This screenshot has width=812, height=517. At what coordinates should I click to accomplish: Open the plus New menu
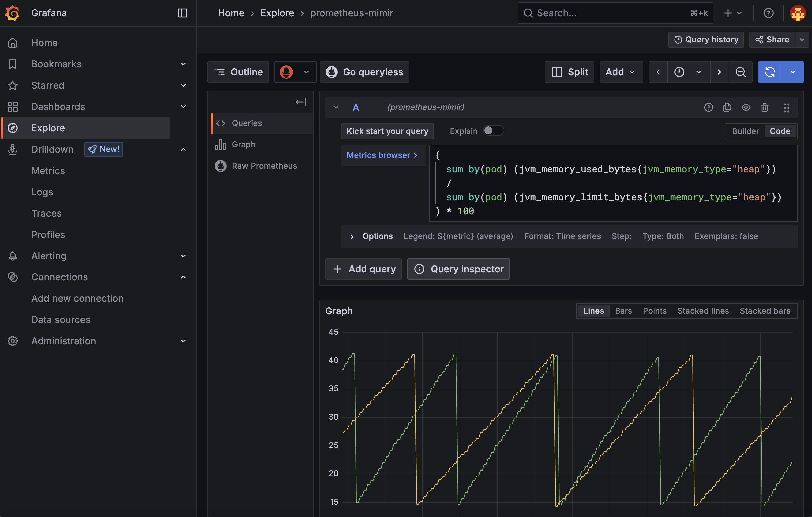tap(732, 13)
